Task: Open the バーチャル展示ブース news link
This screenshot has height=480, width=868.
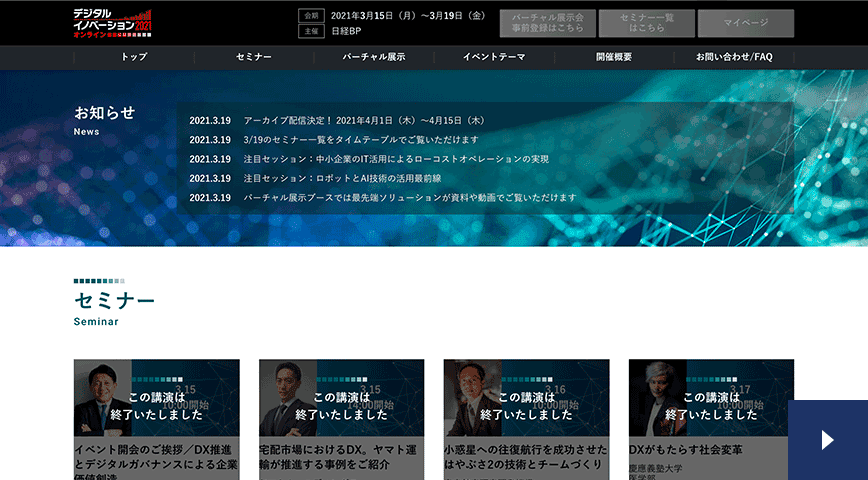Action: pos(409,198)
